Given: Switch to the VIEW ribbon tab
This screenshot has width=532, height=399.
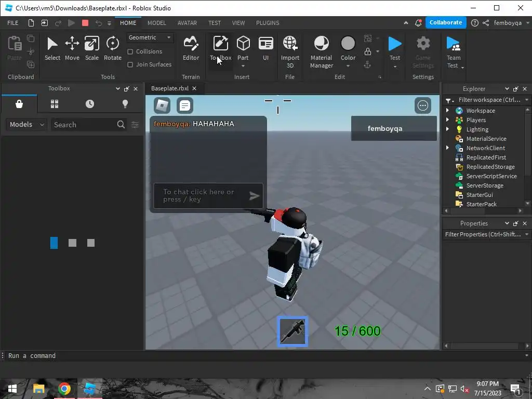Looking at the screenshot, I should (238, 23).
